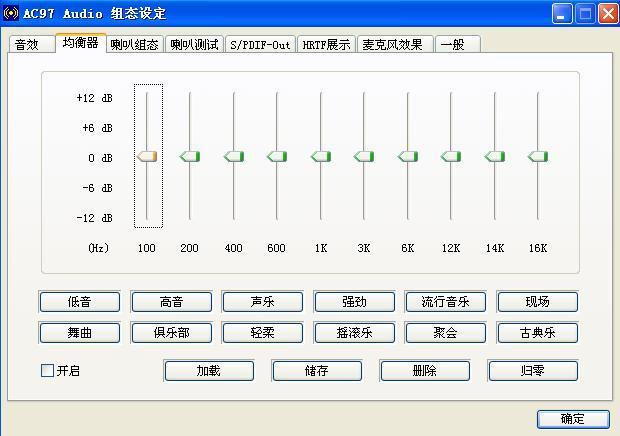
Task: Click the 加载 button
Action: [209, 370]
